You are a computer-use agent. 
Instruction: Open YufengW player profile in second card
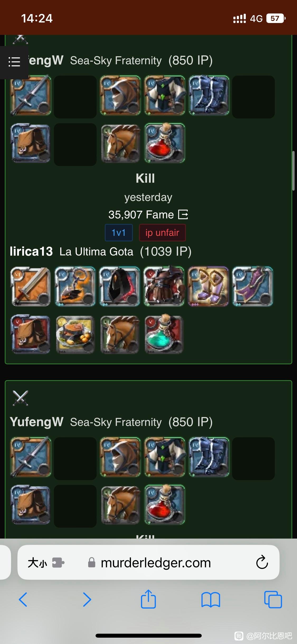point(37,422)
